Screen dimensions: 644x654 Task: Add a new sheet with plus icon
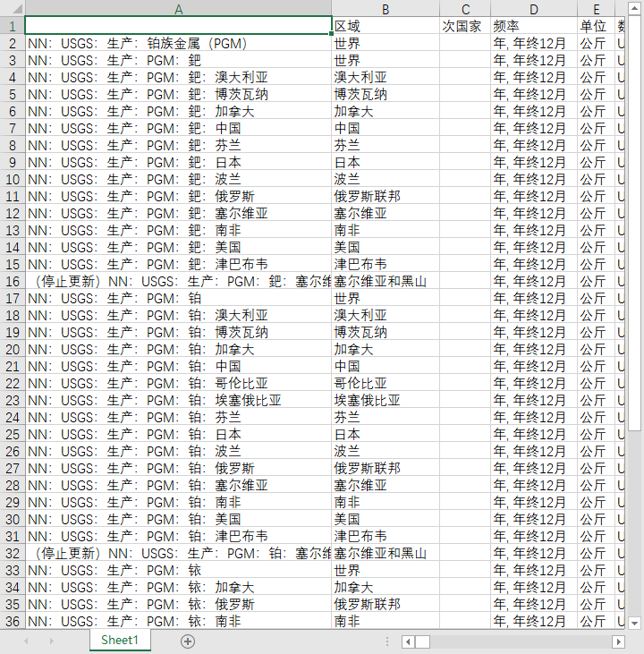tap(188, 641)
